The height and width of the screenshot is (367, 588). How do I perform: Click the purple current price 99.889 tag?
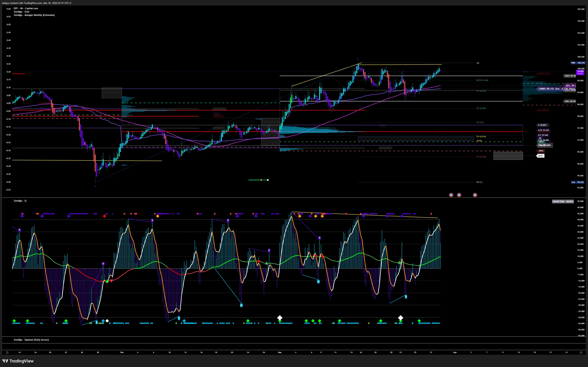point(580,72)
